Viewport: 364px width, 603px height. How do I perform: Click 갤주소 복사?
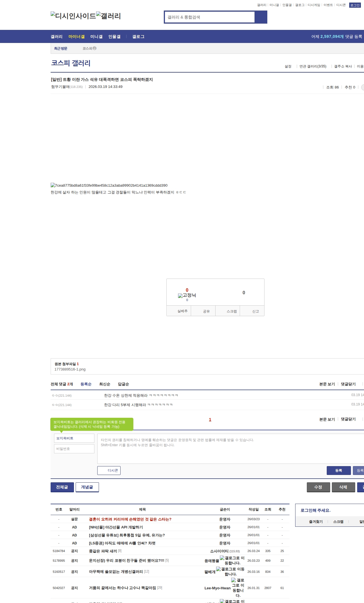[343, 66]
